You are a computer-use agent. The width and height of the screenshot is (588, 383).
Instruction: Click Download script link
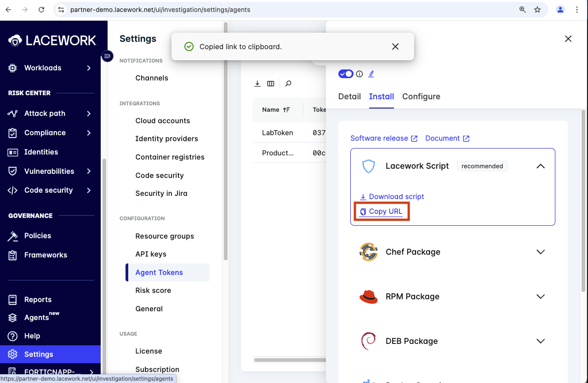click(392, 197)
